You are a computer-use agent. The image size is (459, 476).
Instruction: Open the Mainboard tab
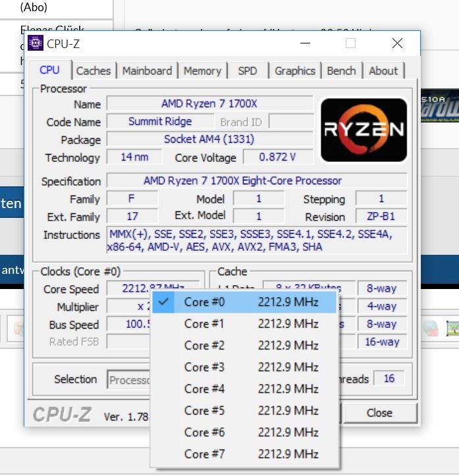(147, 70)
